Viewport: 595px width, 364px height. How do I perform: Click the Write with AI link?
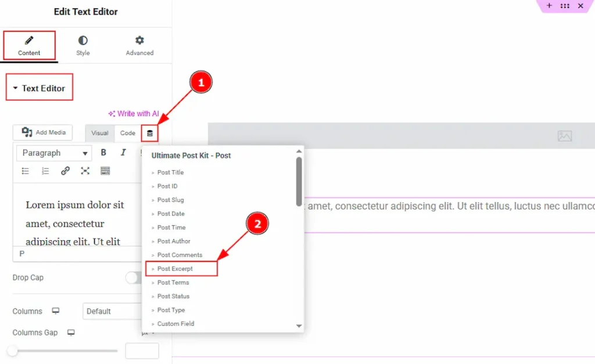(x=134, y=114)
